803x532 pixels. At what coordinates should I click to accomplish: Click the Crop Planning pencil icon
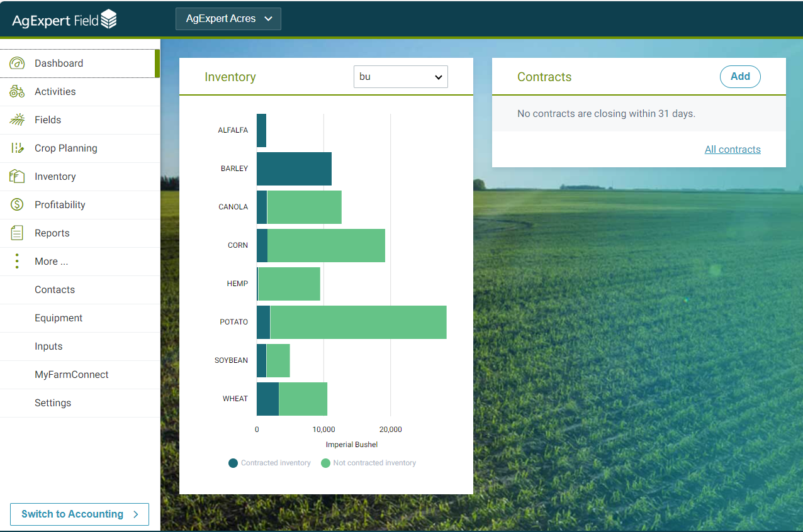click(x=17, y=148)
